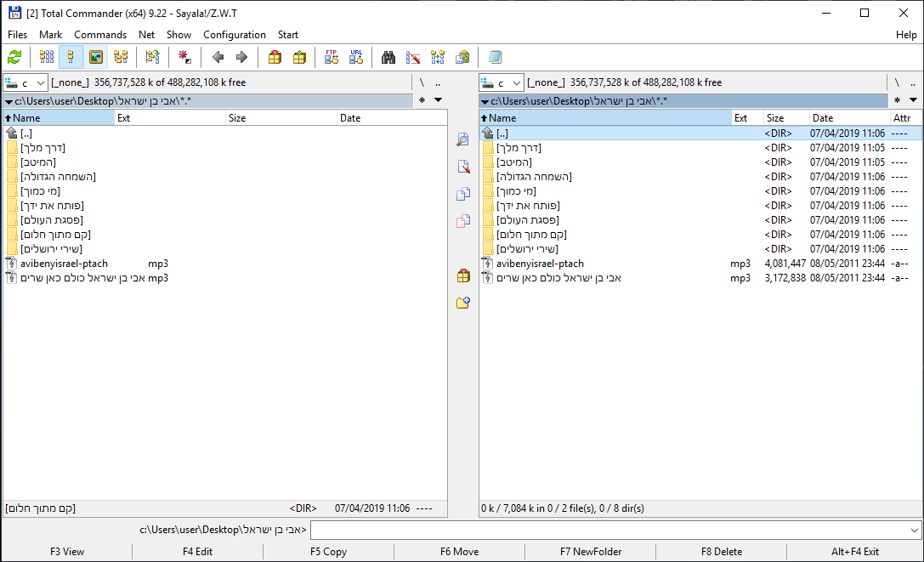
Task: Open the Configuration menu
Action: 235,35
